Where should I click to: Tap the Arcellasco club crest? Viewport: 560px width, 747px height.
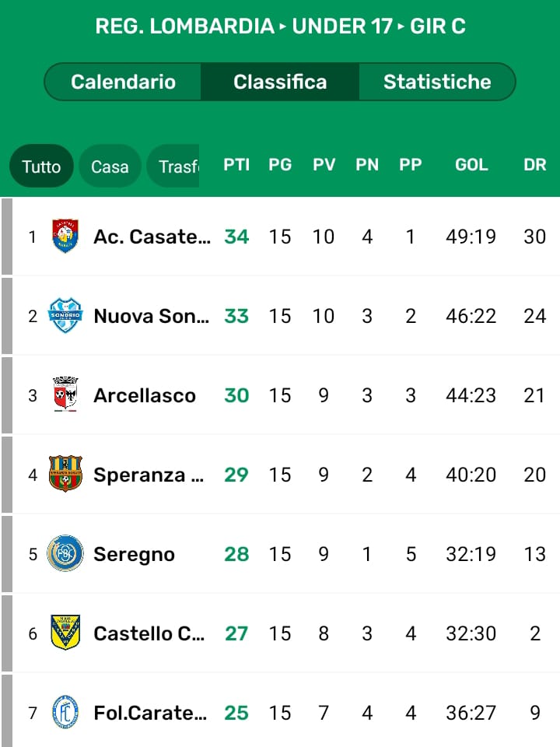point(65,395)
